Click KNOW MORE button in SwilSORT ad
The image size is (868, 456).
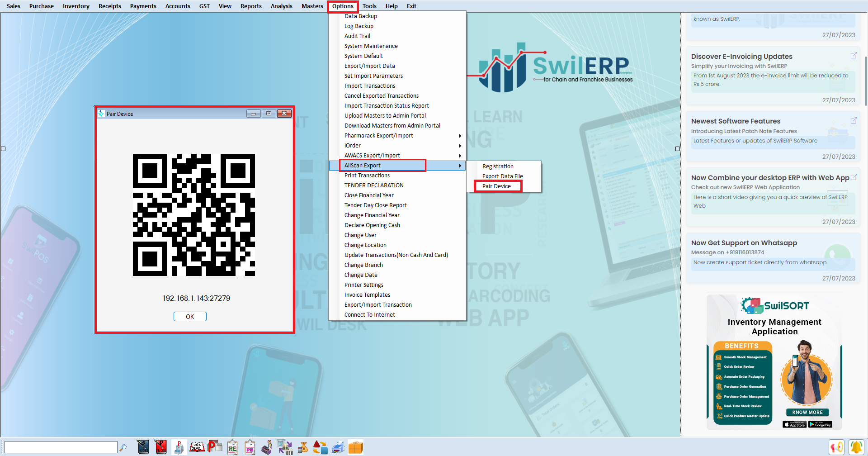(807, 412)
